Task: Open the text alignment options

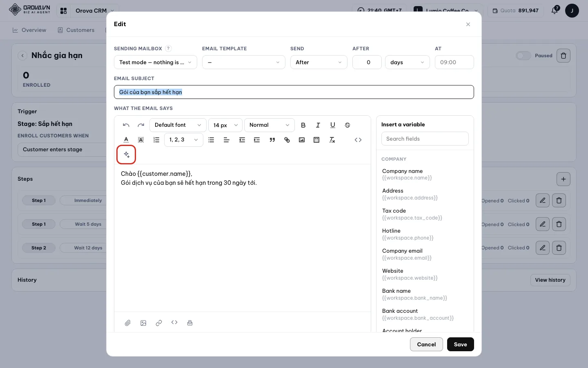Action: click(227, 140)
